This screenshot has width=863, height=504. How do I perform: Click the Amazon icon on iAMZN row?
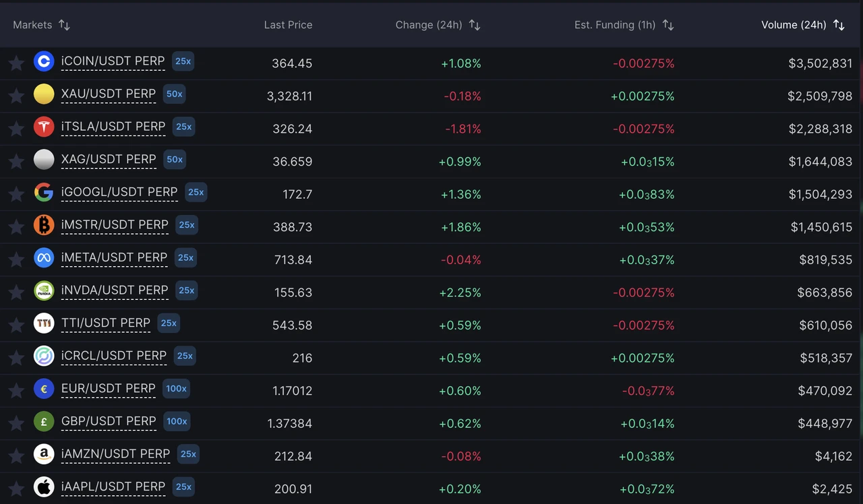coord(44,453)
